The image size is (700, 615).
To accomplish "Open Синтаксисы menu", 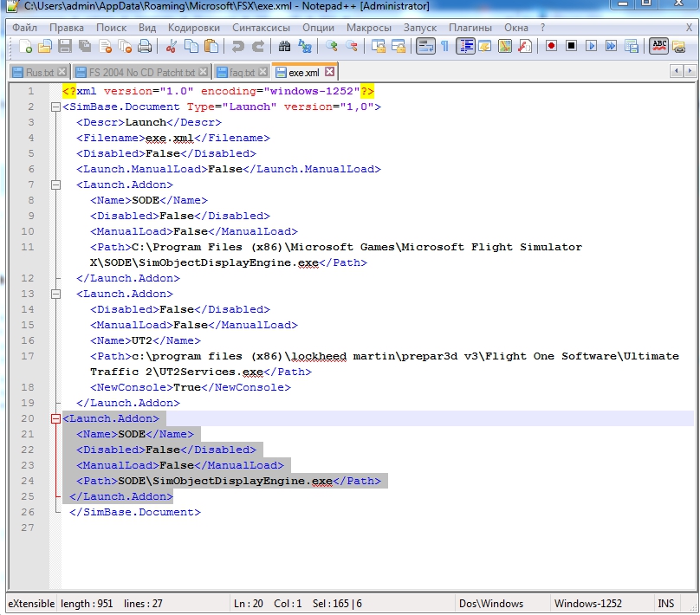I will click(x=261, y=28).
